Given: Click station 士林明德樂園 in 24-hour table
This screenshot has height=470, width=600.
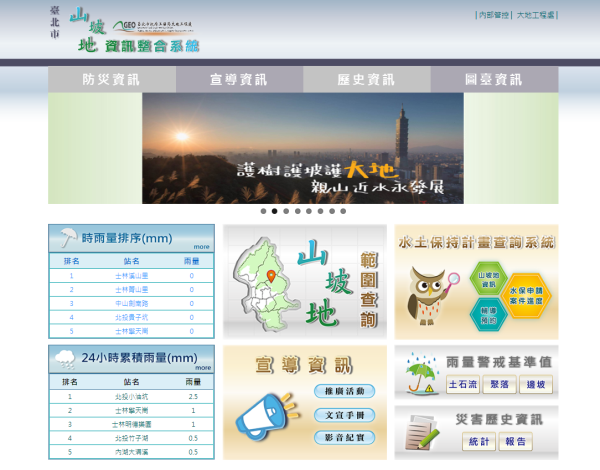Looking at the screenshot, I should [x=132, y=424].
